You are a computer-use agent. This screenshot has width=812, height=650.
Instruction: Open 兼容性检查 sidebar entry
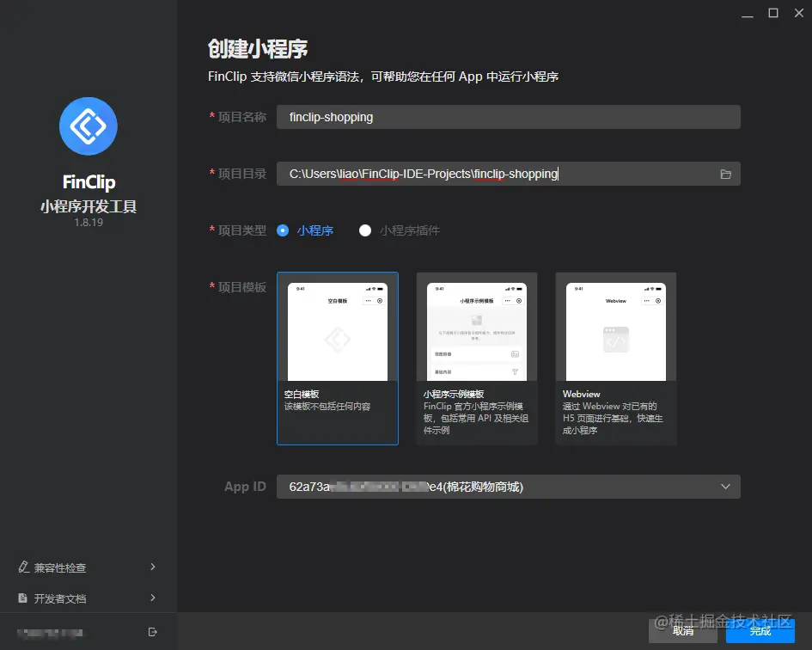tap(88, 567)
